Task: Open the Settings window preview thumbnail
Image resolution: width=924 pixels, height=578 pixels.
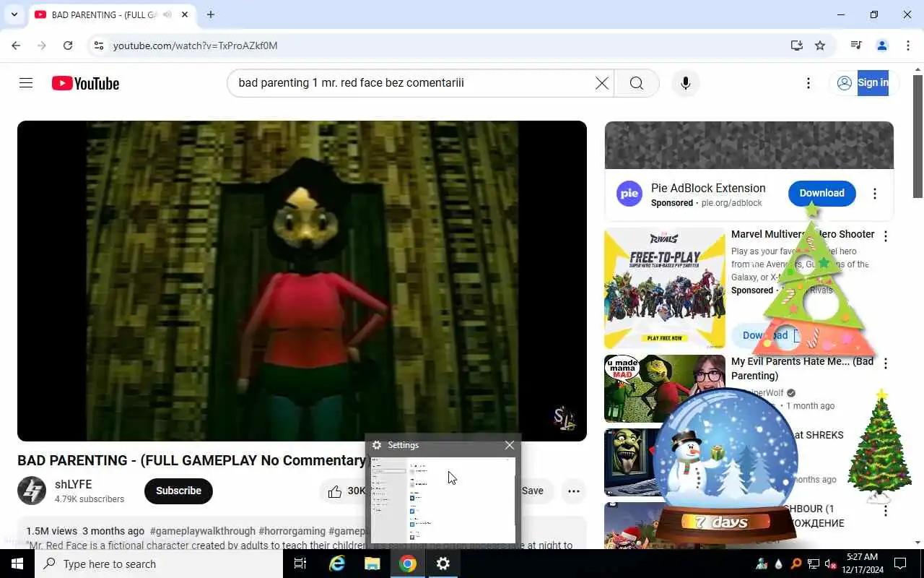Action: pyautogui.click(x=443, y=499)
